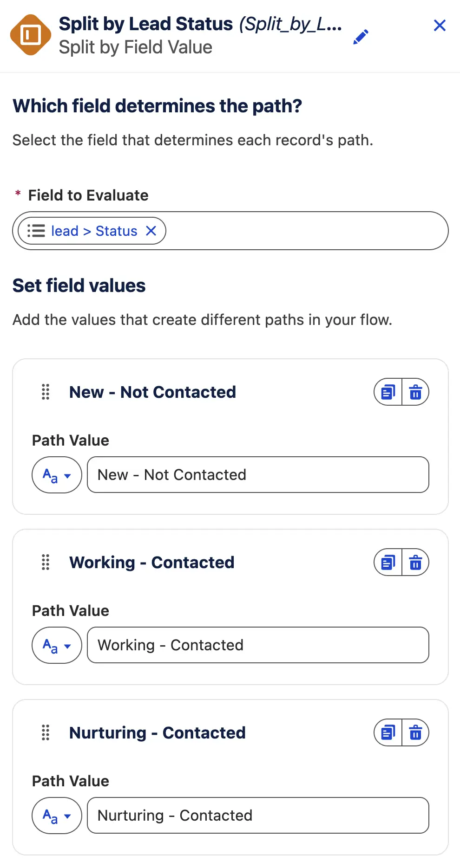
Task: Click the drag handle for New - Not Contacted
Action: point(46,392)
